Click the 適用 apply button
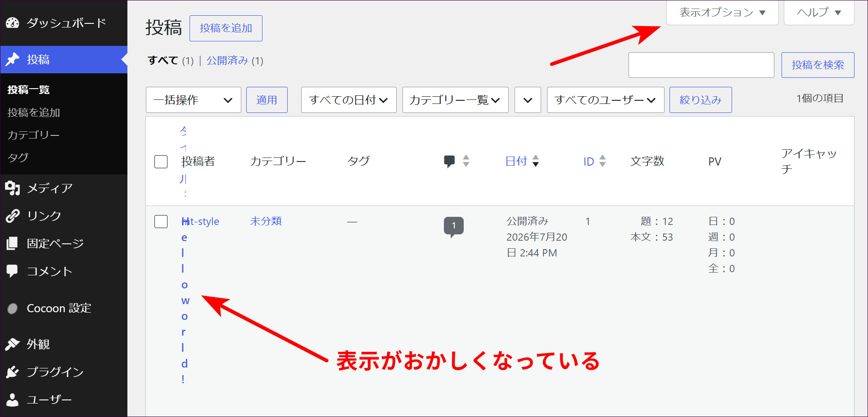Viewport: 868px width, 417px height. [267, 100]
